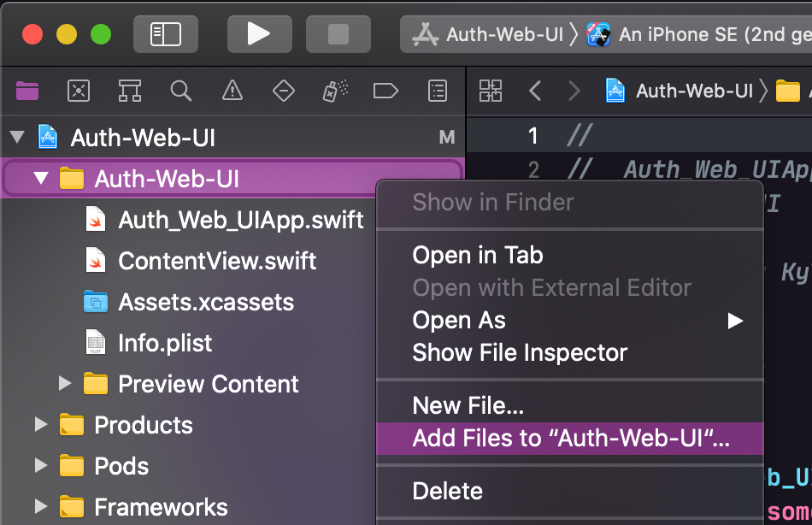Open the related items grid menu
The image size is (812, 525).
491,91
